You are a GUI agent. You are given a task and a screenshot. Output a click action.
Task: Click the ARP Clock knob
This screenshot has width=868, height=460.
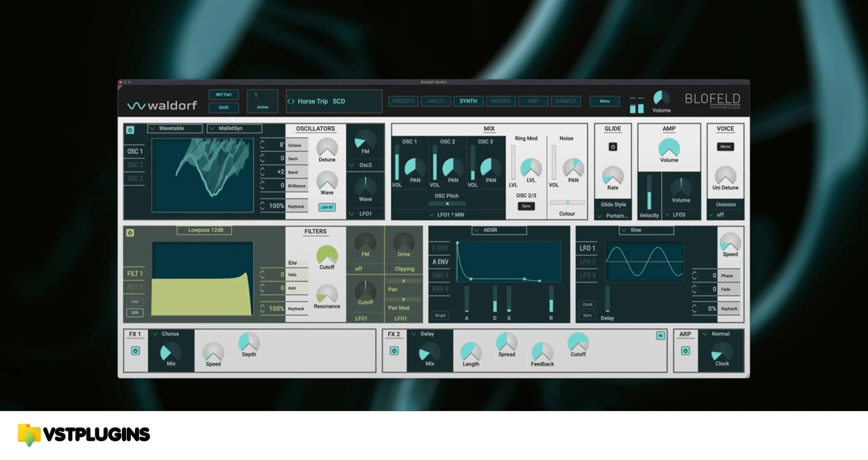coord(722,352)
